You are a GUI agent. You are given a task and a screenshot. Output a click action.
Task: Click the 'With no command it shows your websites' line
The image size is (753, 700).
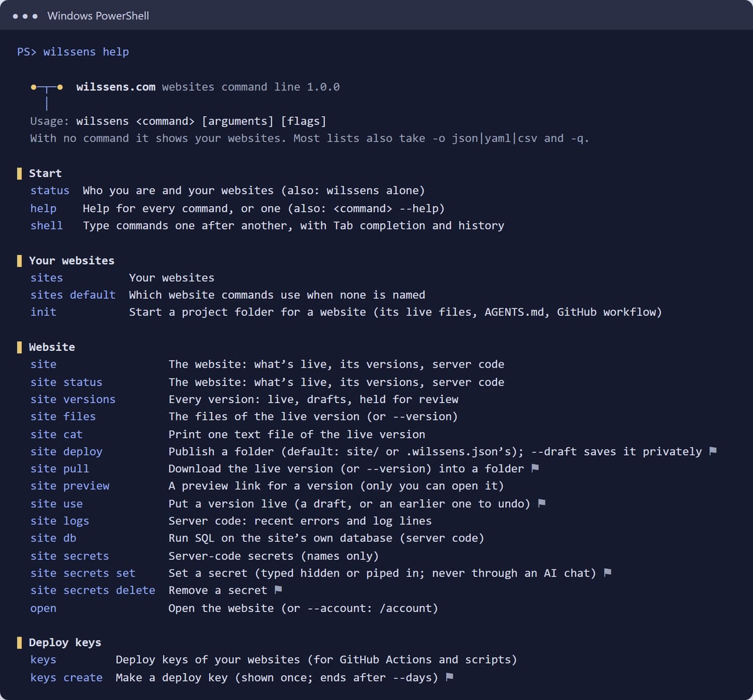310,138
